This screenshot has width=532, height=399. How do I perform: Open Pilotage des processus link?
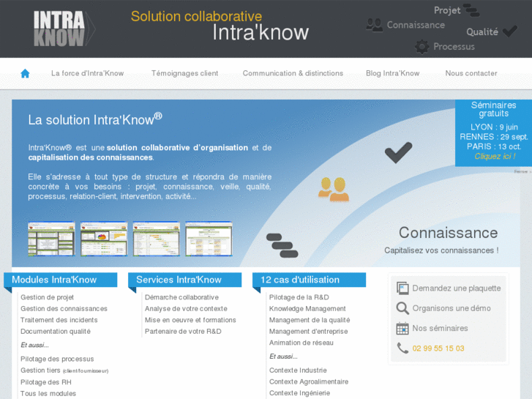click(57, 359)
